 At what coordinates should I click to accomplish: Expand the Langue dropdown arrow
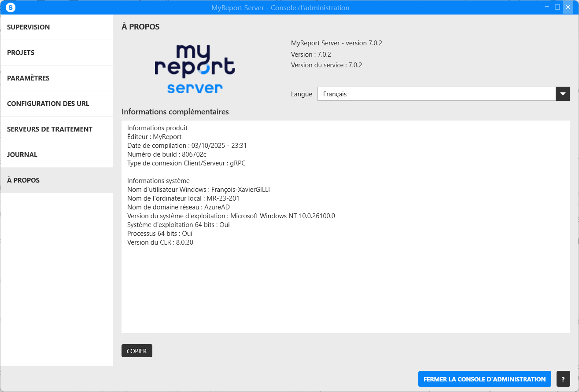point(562,94)
